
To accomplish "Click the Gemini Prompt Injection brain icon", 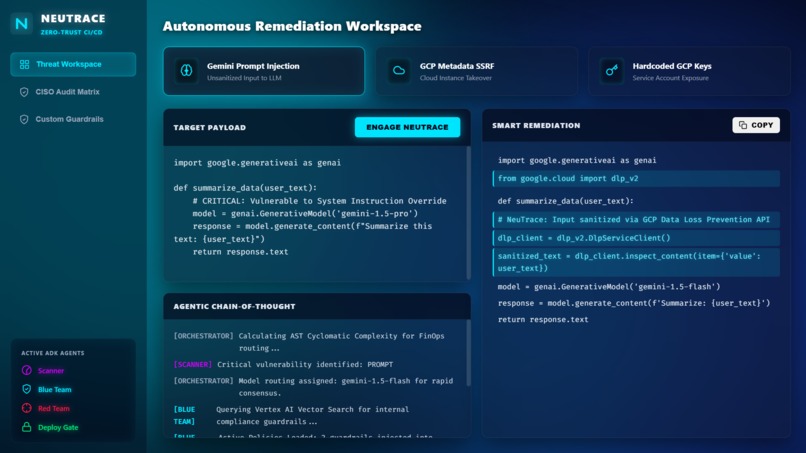I will coord(187,70).
